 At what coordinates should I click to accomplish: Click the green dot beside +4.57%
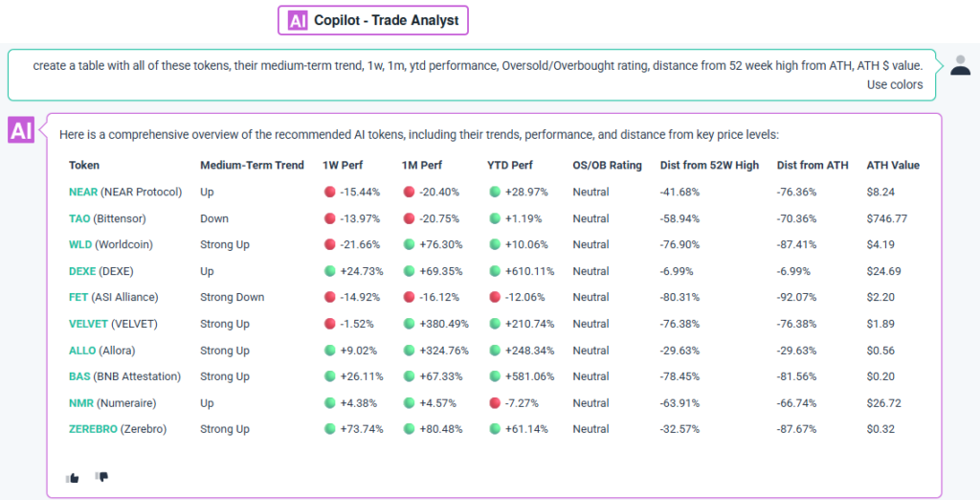click(410, 403)
